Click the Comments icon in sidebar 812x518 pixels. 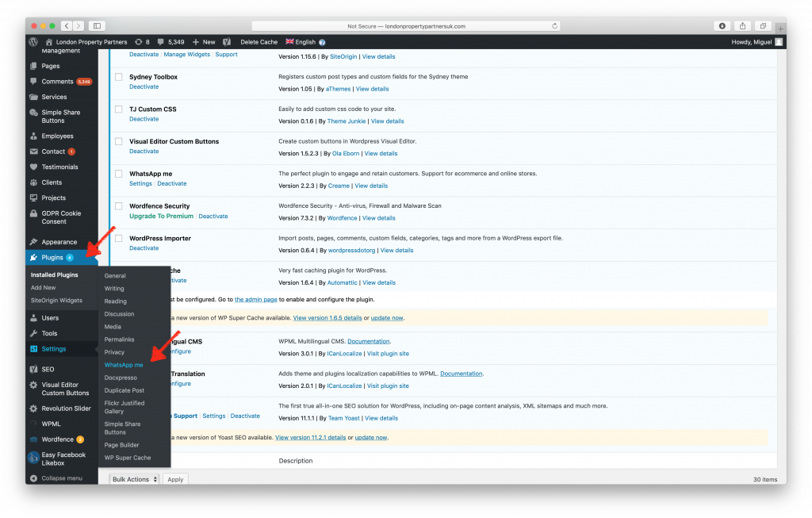click(x=33, y=82)
